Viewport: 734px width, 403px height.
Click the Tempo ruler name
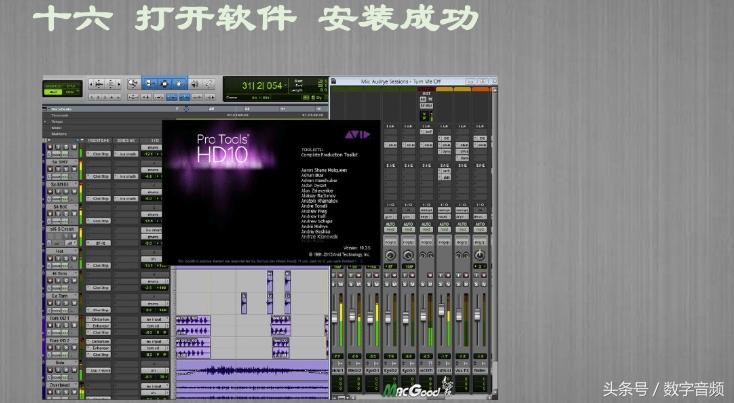(57, 122)
